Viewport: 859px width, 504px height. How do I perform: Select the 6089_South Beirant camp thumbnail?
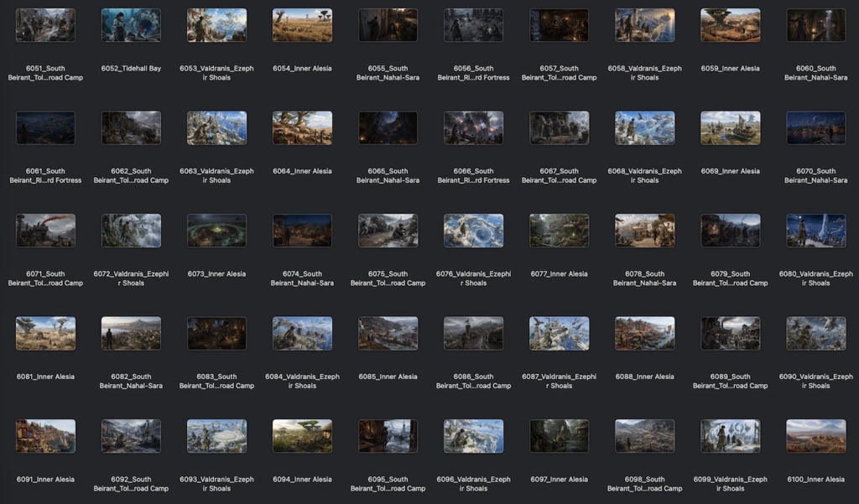pyautogui.click(x=731, y=333)
